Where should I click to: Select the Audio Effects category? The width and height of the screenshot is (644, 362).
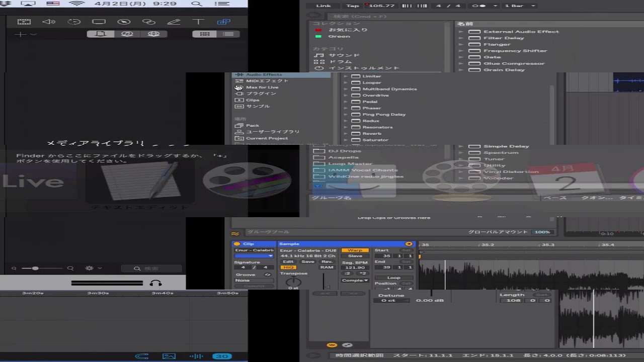pyautogui.click(x=264, y=74)
